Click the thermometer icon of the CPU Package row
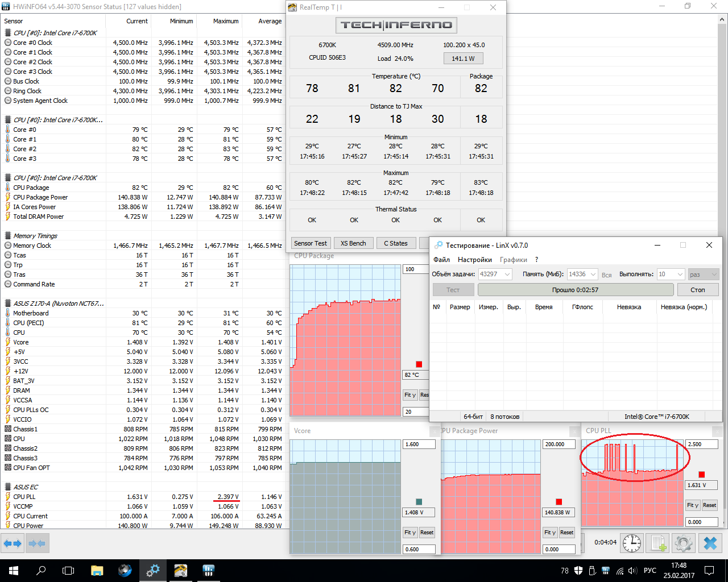 8,188
